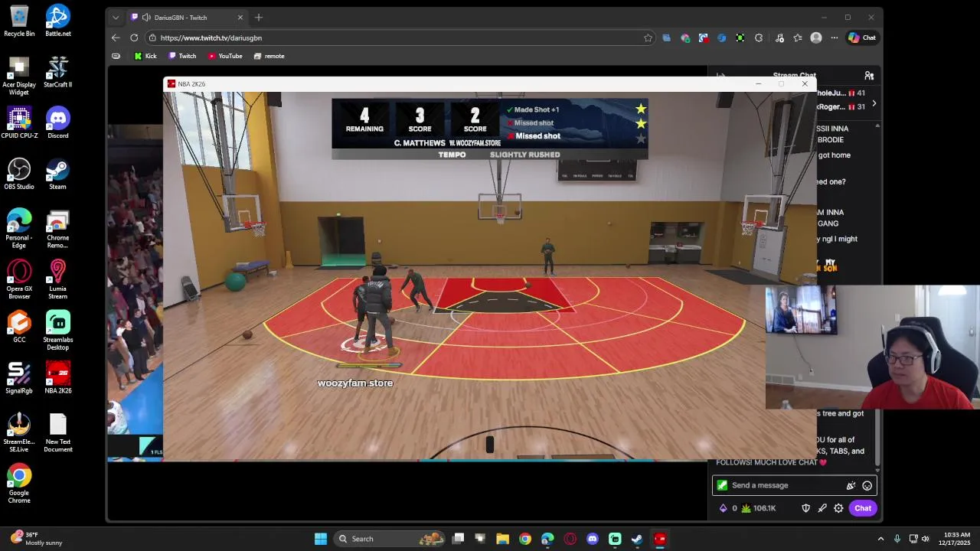980x551 pixels.
Task: Open the chat moderator shield icon
Action: [805, 508]
